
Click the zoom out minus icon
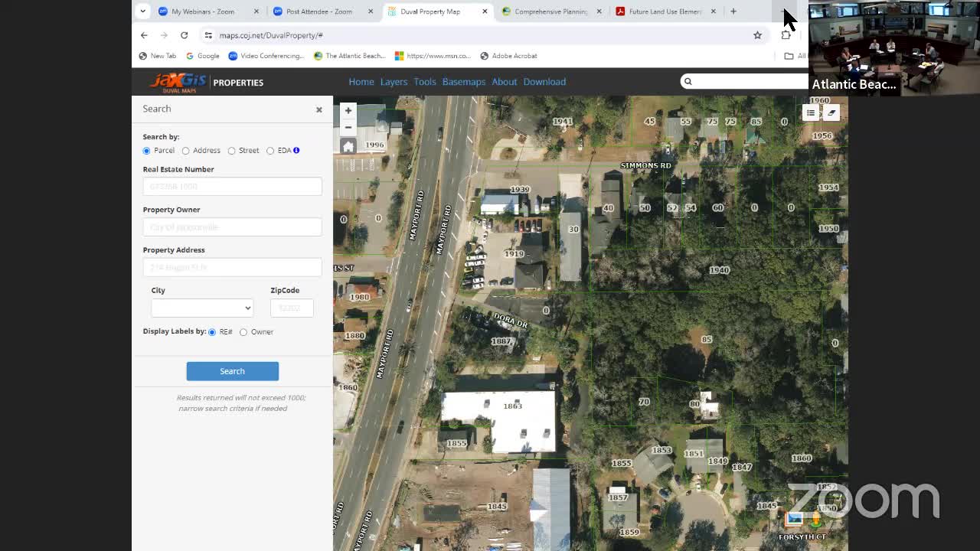348,127
